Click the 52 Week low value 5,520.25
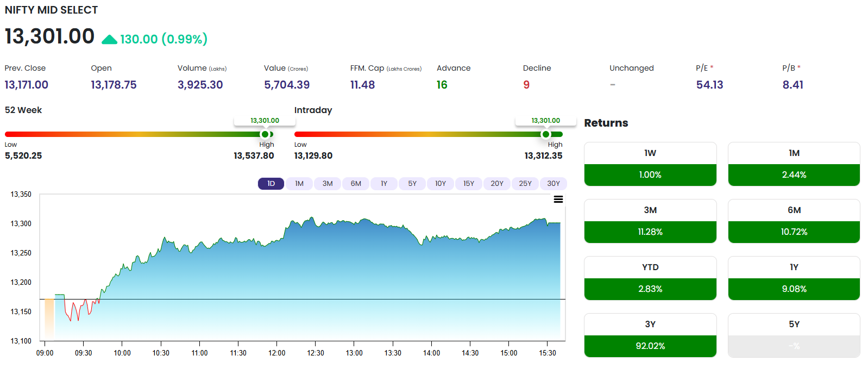The width and height of the screenshot is (868, 368). point(23,155)
